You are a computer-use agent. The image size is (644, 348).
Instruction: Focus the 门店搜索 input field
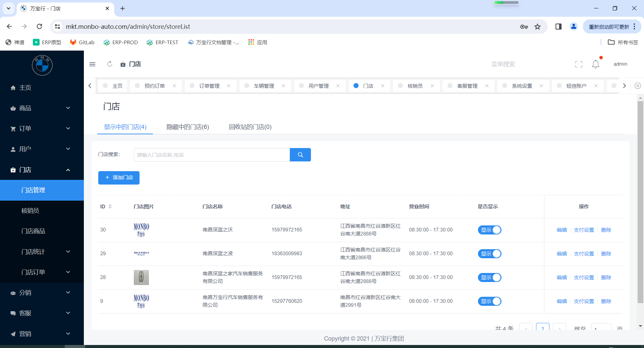tap(212, 155)
